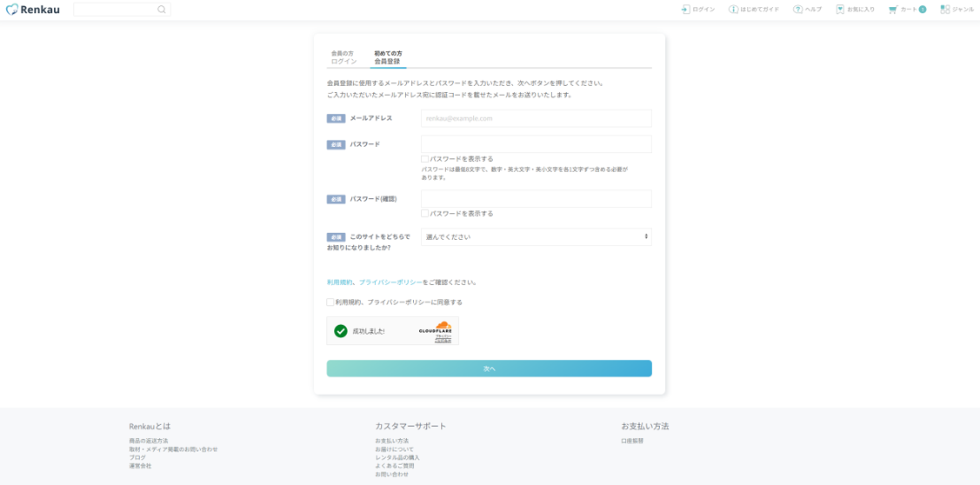
Task: Open the ジャンル grid icon
Action: click(945, 10)
